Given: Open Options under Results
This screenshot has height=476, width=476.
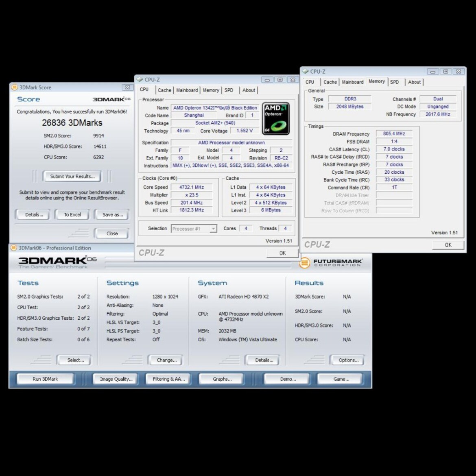Looking at the screenshot, I should click(x=348, y=360).
